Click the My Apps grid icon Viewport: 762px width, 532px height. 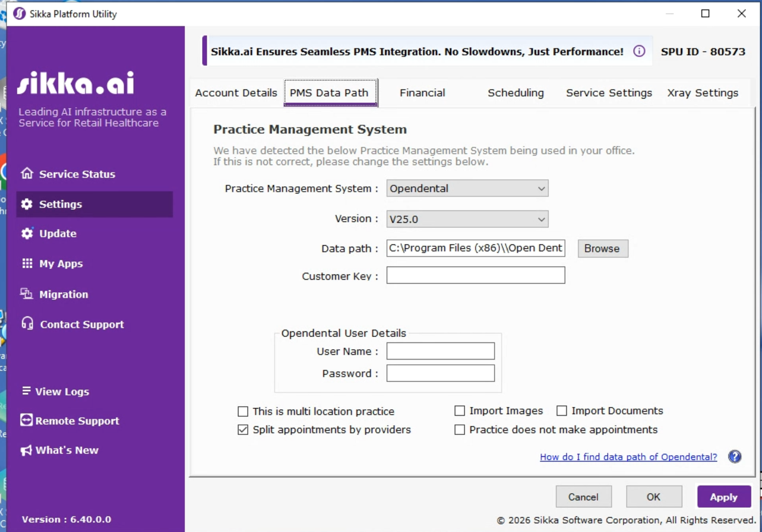click(27, 263)
